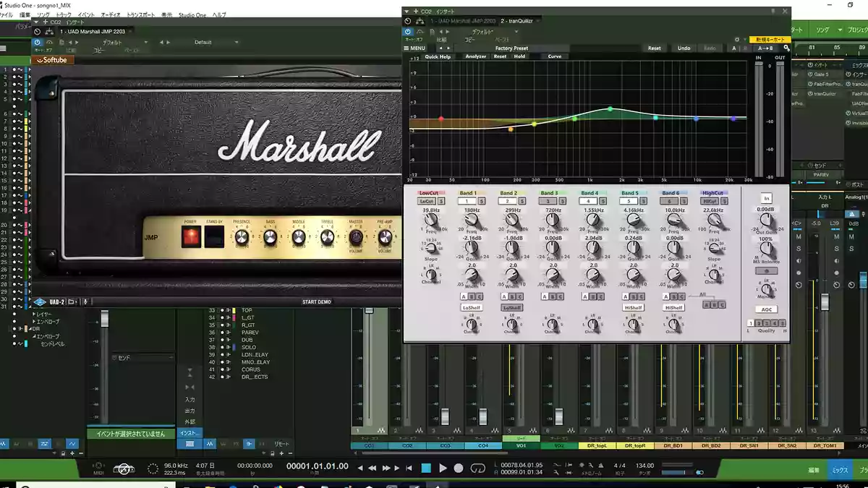The image size is (868, 488).
Task: Open the Factory Preset selector
Action: (511, 48)
